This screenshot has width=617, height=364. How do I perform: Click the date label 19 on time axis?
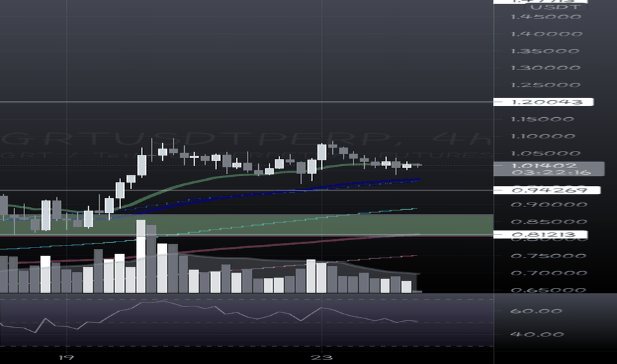pyautogui.click(x=66, y=357)
